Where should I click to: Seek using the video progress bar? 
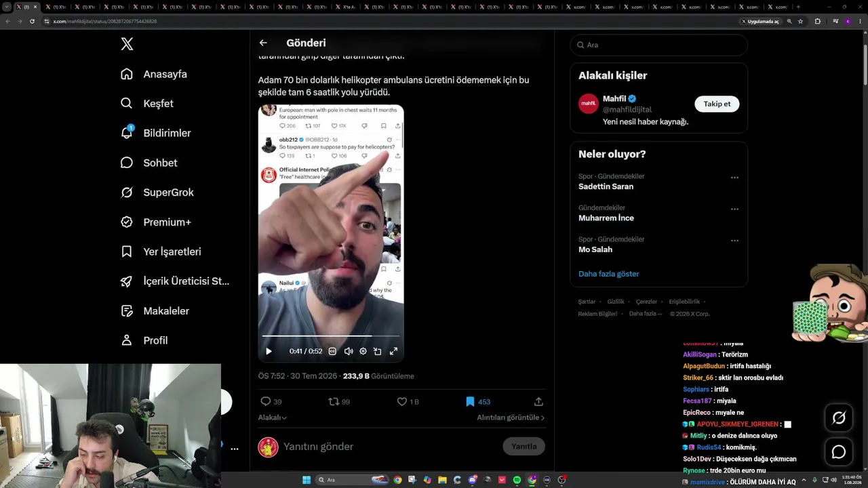(331, 335)
